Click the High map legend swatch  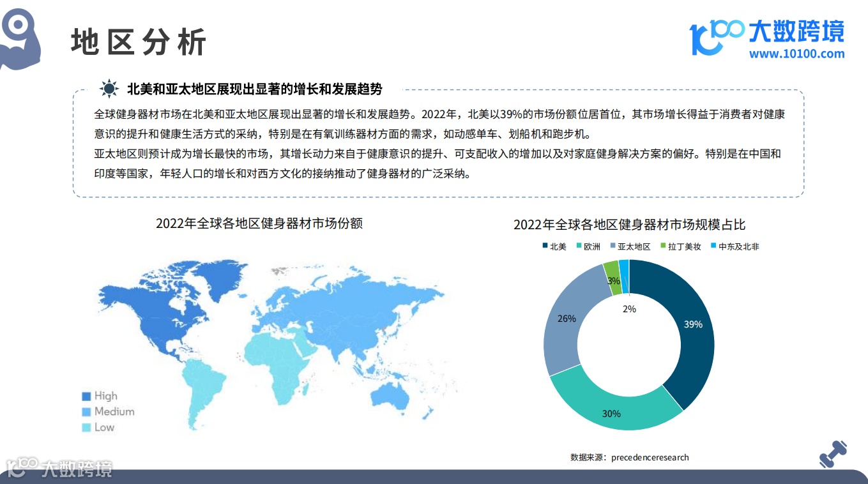86,396
